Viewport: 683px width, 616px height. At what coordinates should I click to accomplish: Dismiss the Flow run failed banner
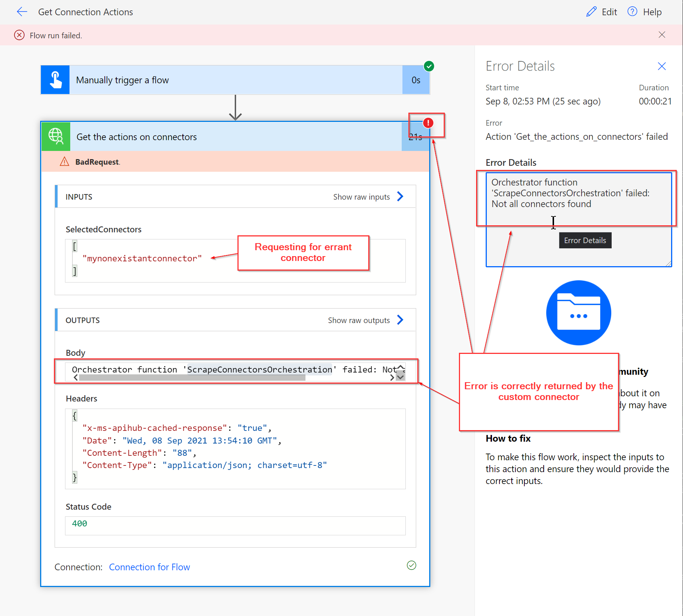(661, 35)
